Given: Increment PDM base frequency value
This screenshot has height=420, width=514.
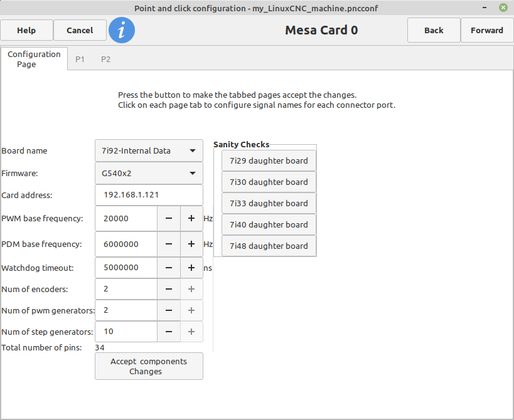Looking at the screenshot, I should [191, 244].
